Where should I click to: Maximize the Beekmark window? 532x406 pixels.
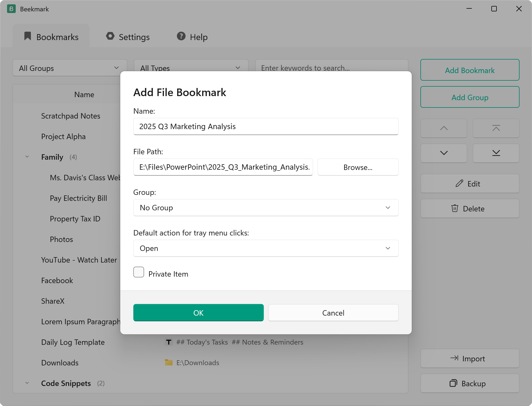pyautogui.click(x=494, y=9)
